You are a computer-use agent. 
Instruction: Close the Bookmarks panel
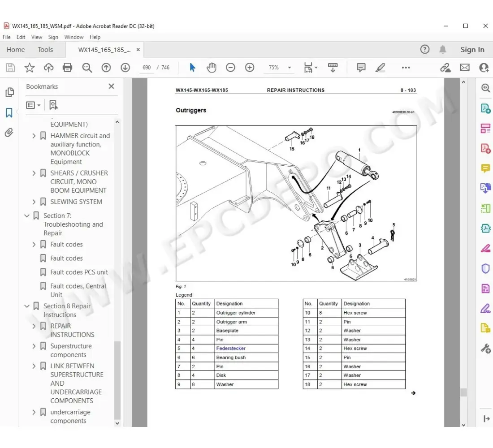pyautogui.click(x=111, y=86)
